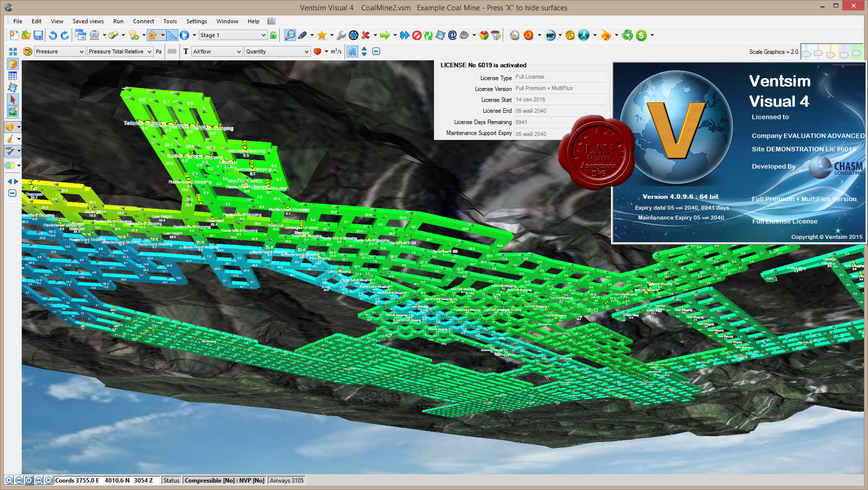The height and width of the screenshot is (490, 868).
Task: Expand the arrow beside the heart icon
Action: point(326,51)
